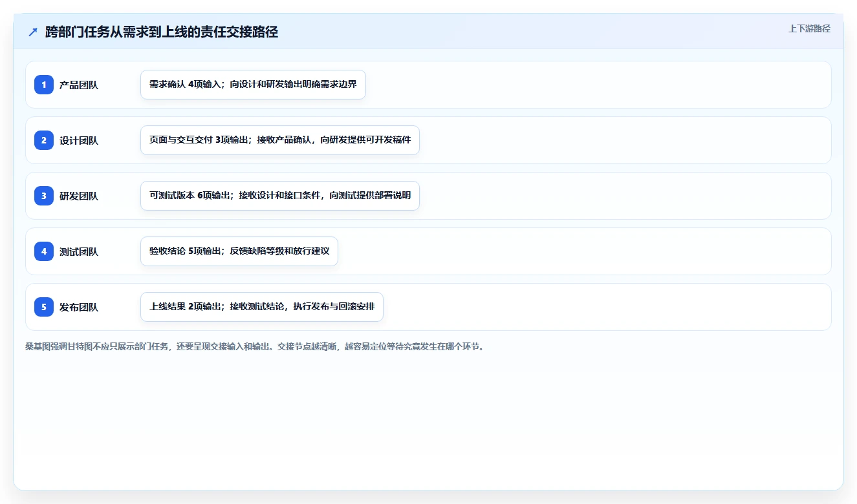Viewport: 857px width, 504px height.
Task: Open the 验收结论 5项输出 chip
Action: coord(239,251)
